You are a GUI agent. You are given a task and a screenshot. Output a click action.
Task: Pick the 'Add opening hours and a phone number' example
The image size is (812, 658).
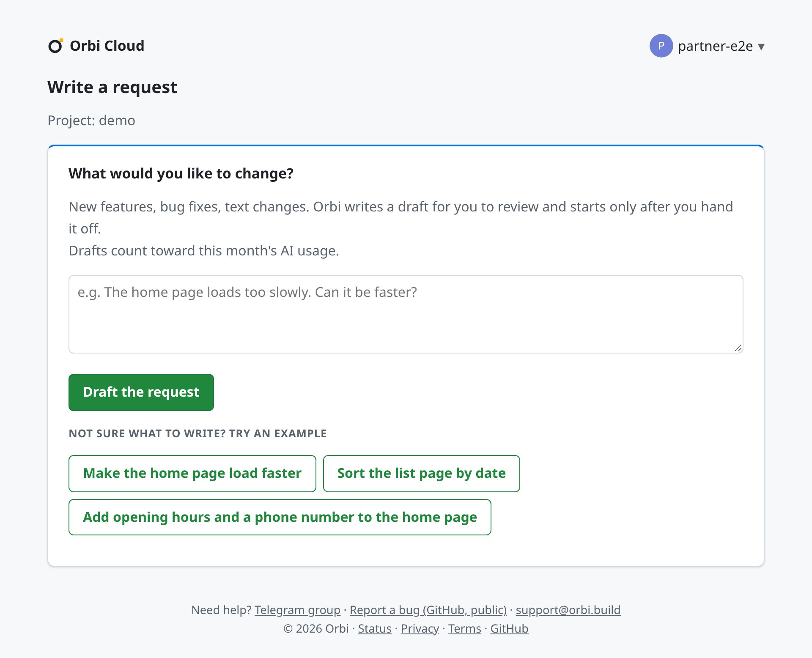pos(280,517)
